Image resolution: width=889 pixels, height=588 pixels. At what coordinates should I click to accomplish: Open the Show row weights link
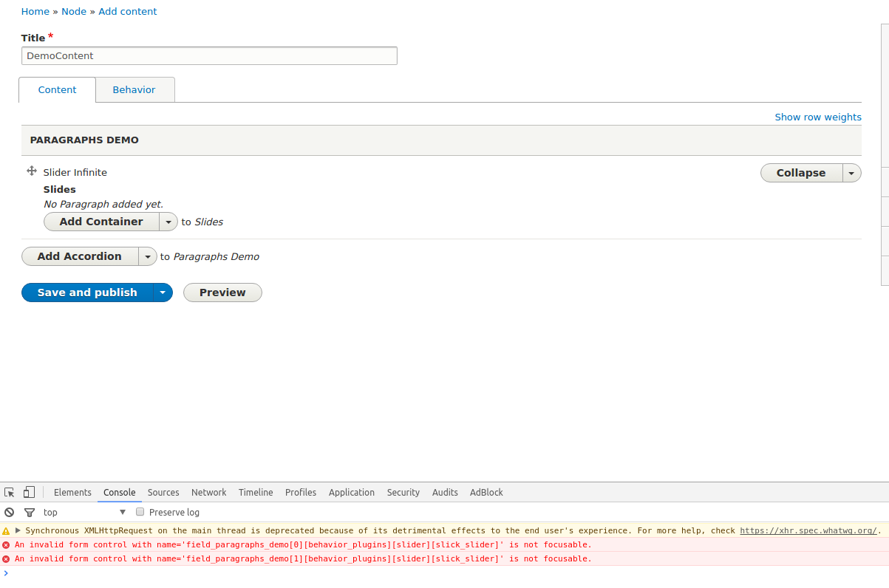pos(817,117)
